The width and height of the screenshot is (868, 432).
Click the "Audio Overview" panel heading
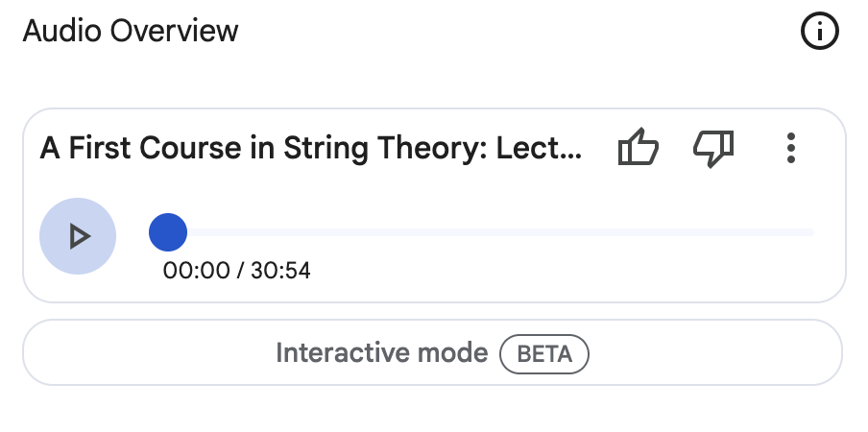point(131,31)
